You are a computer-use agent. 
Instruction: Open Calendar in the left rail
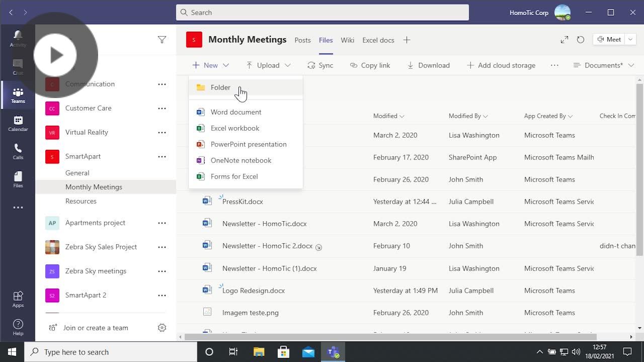[18, 123]
